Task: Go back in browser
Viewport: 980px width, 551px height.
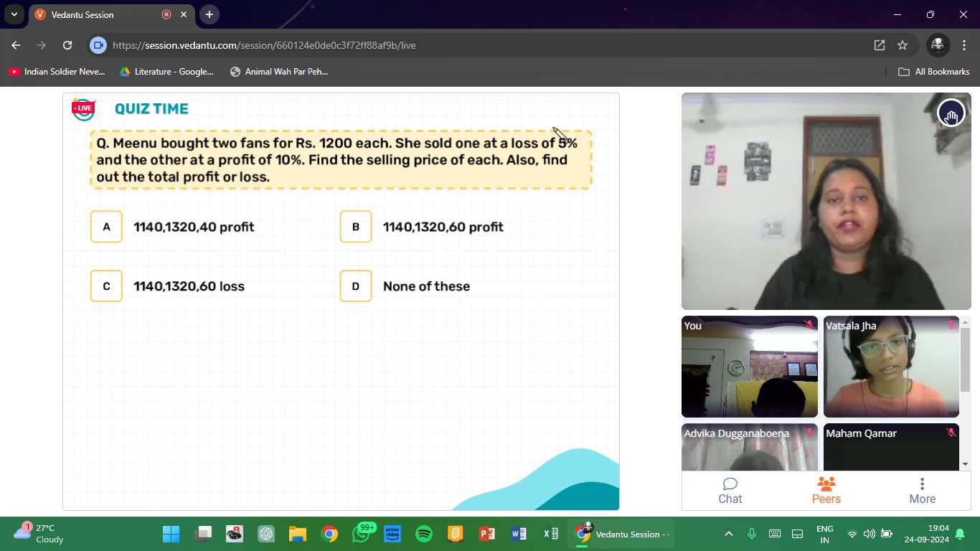Action: point(16,45)
